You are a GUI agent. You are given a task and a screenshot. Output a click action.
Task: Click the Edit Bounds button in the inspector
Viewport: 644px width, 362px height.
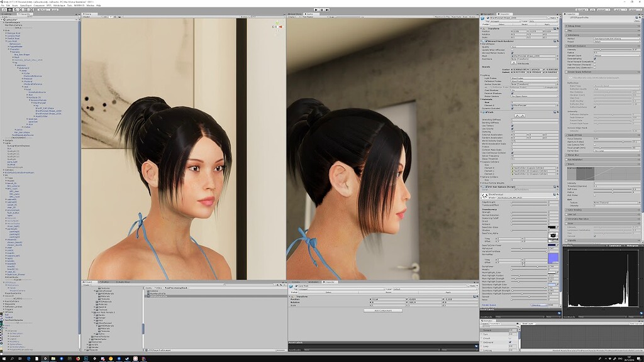click(x=521, y=63)
